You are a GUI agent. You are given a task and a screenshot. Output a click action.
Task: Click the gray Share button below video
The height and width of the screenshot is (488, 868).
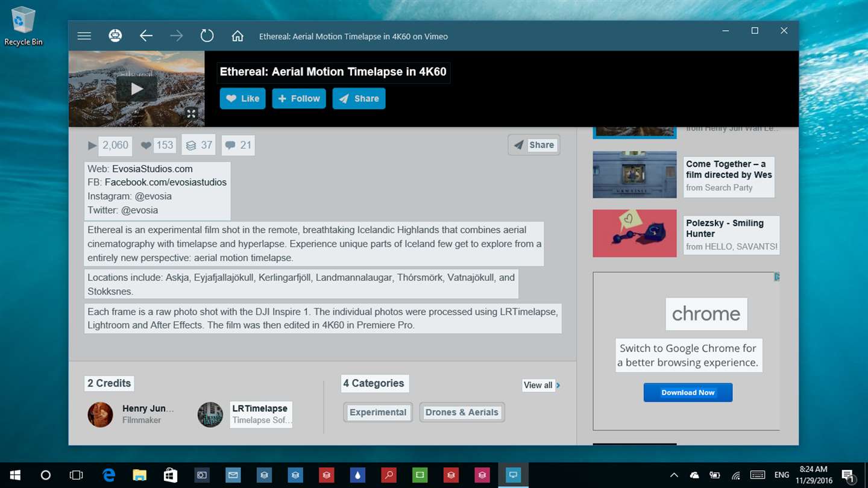(534, 145)
